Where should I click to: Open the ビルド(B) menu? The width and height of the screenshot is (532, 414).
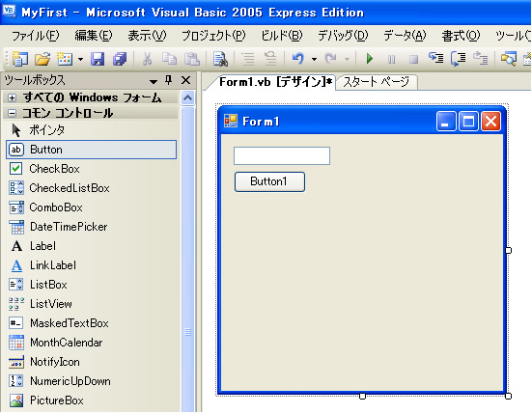pos(282,36)
